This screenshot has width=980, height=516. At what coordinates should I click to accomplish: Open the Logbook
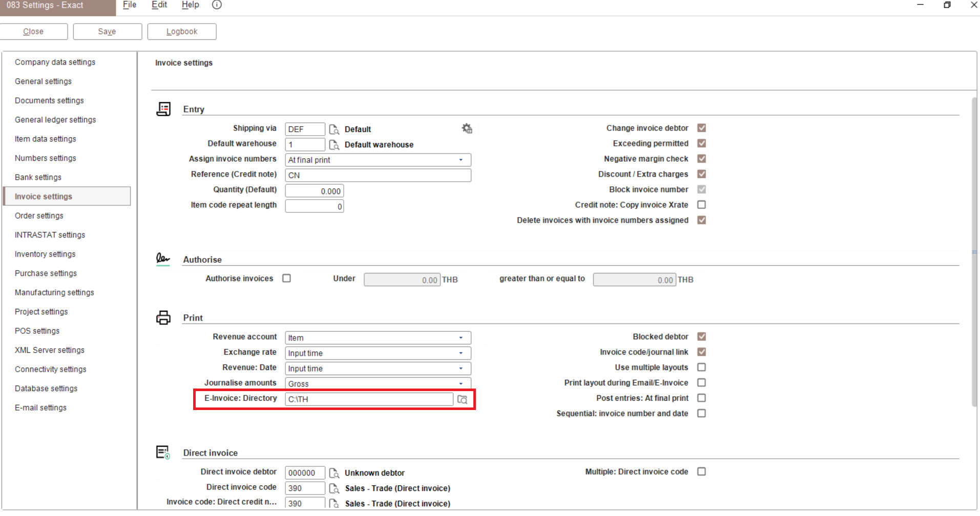(x=182, y=32)
